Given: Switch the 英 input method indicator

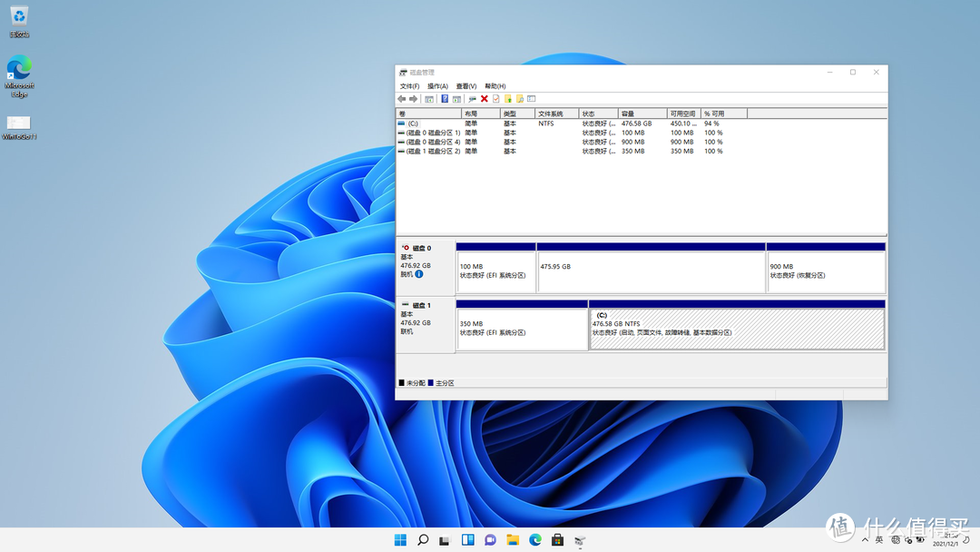Looking at the screenshot, I should [878, 539].
